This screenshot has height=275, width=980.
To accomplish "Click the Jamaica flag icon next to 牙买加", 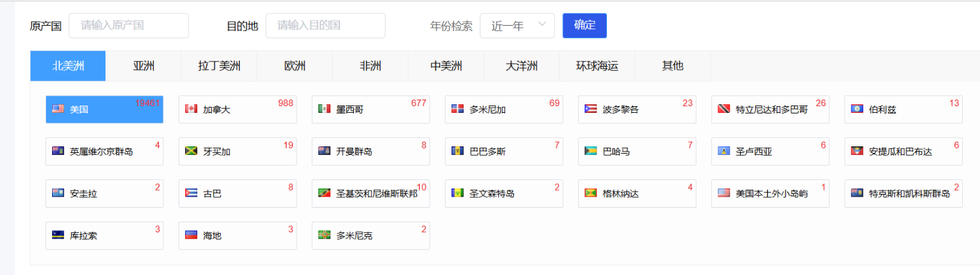I will click(191, 152).
